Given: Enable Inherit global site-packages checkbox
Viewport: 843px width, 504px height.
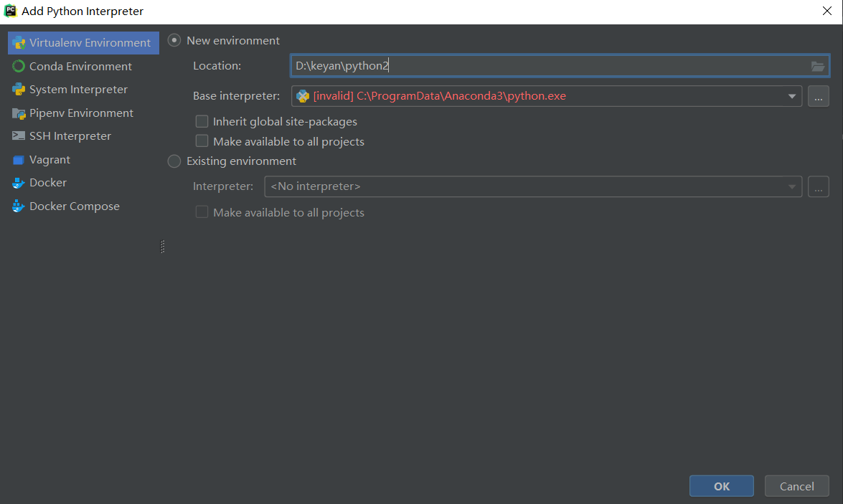Looking at the screenshot, I should [202, 122].
